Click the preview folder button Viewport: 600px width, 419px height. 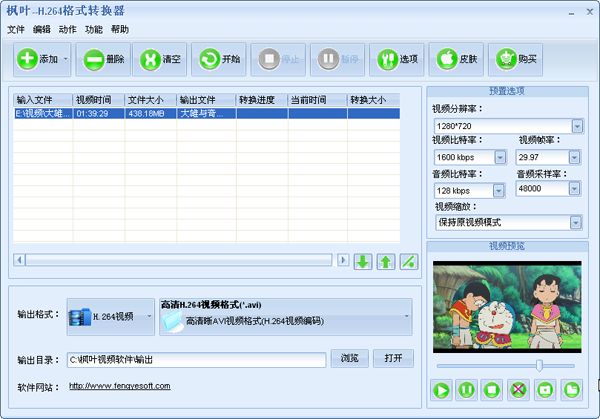[x=572, y=390]
